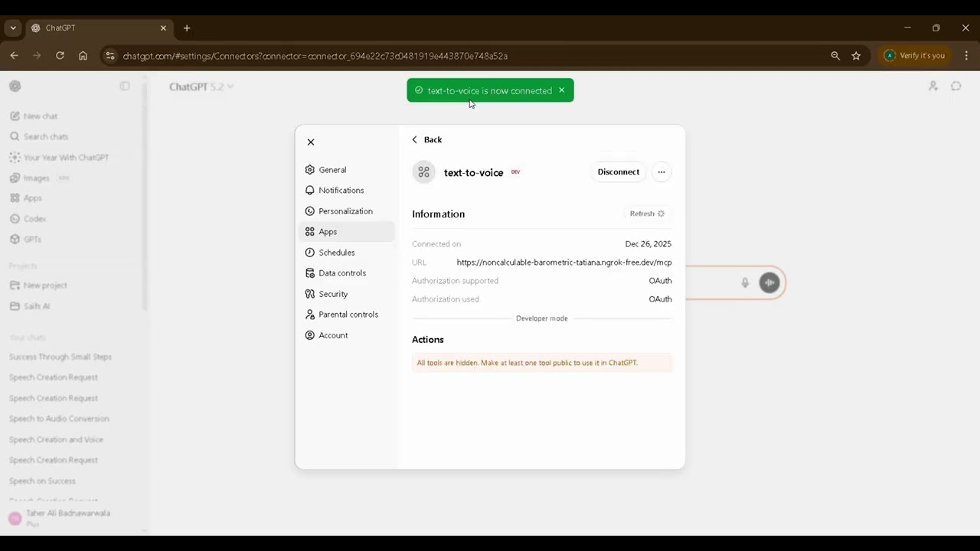This screenshot has height=551, width=980.
Task: Click the all tools hidden warning
Action: (x=542, y=363)
